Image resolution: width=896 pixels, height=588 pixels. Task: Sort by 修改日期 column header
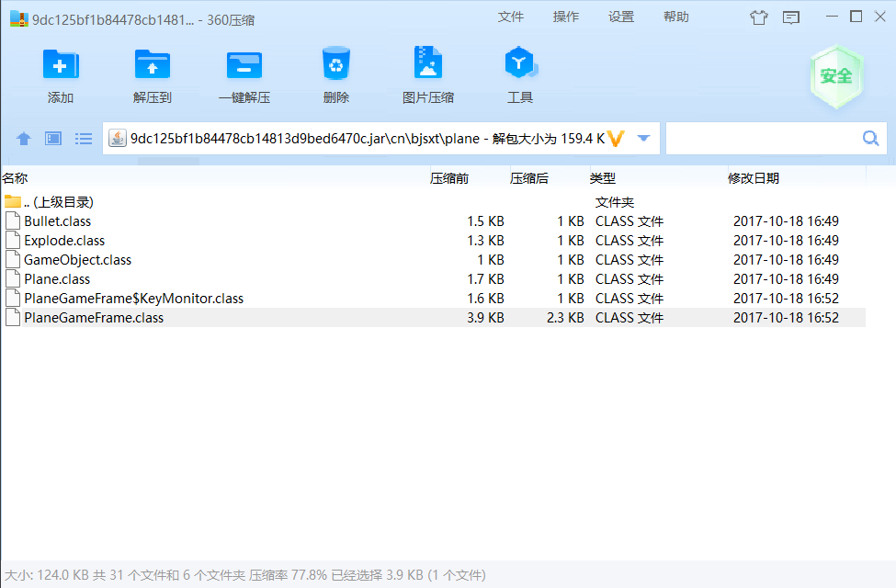tap(754, 178)
